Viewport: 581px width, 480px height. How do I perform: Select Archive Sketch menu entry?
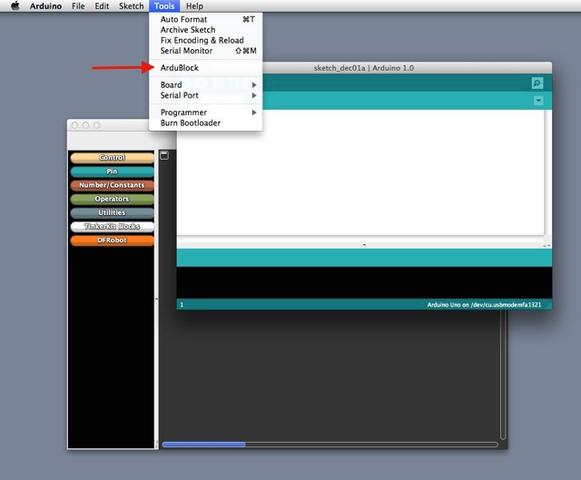click(x=206, y=30)
